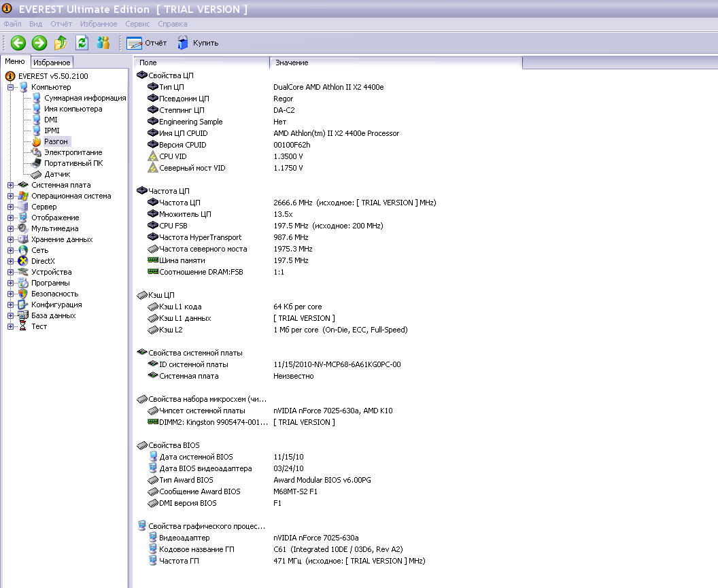
Task: Select Датчик in the tree
Action: 57,174
